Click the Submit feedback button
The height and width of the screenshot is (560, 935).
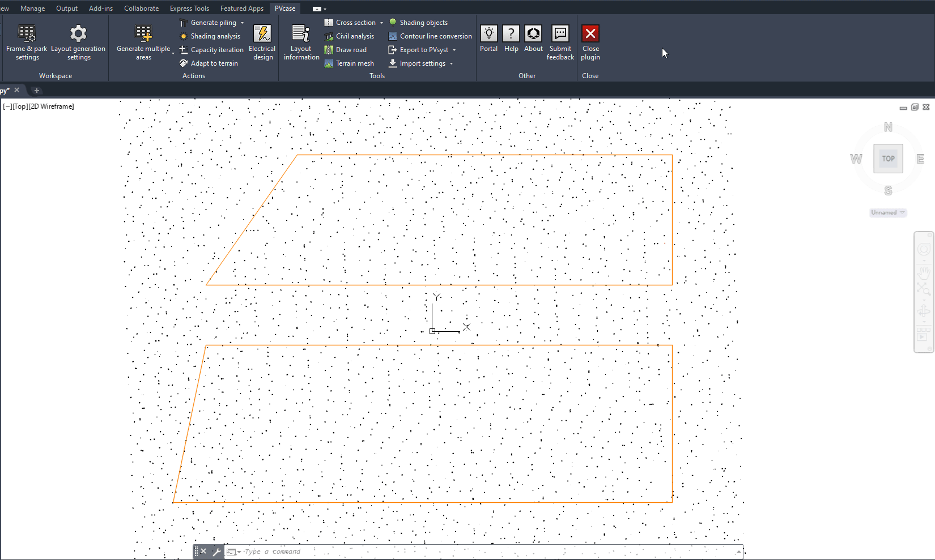tap(560, 42)
